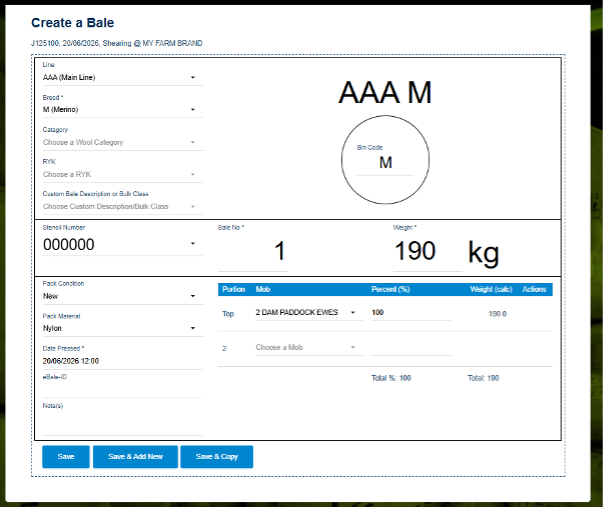The height and width of the screenshot is (508, 604).
Task: Click the Date Pressed field
Action: click(x=122, y=361)
